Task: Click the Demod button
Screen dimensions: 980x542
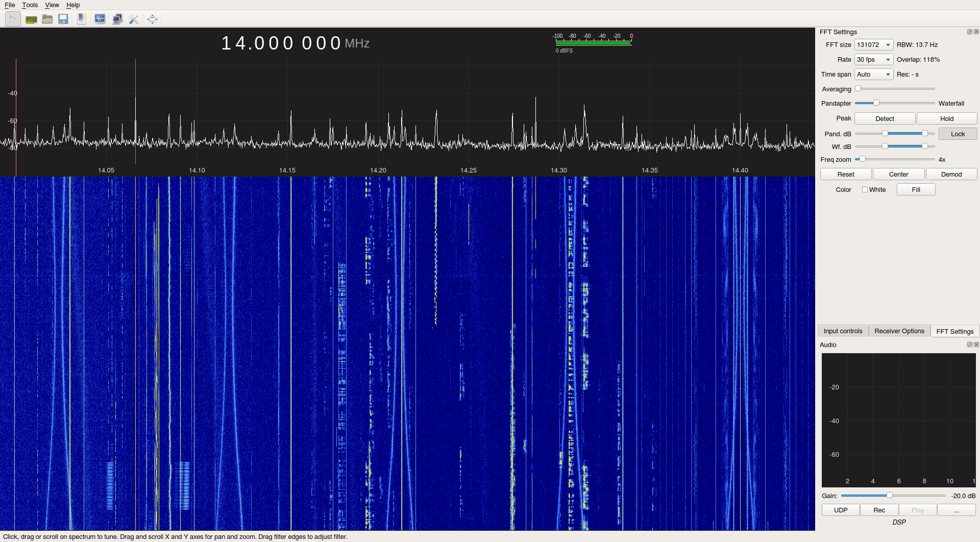Action: tap(951, 175)
